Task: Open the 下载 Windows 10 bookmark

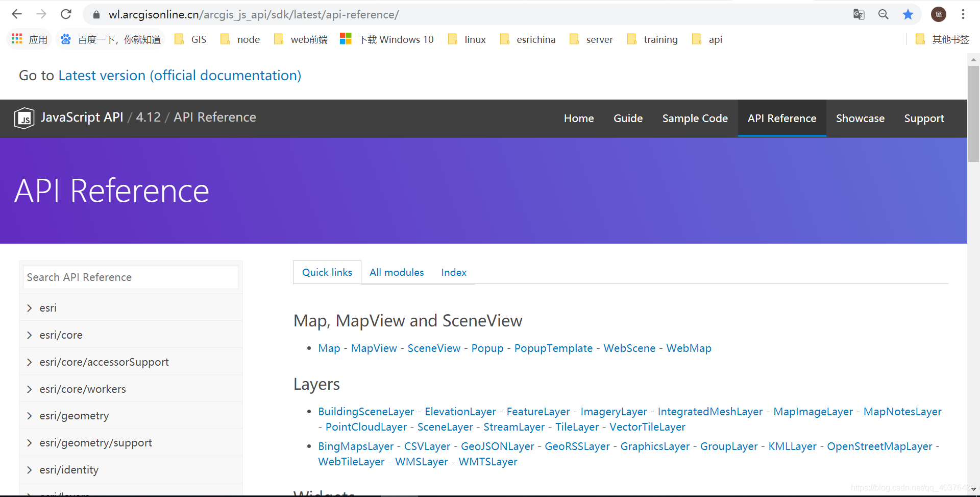Action: [387, 39]
